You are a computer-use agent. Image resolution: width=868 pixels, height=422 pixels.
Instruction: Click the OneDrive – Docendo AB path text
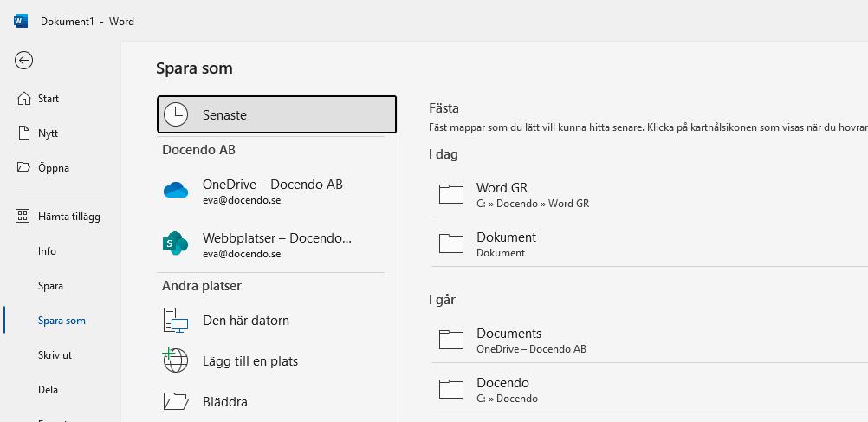pyautogui.click(x=531, y=349)
